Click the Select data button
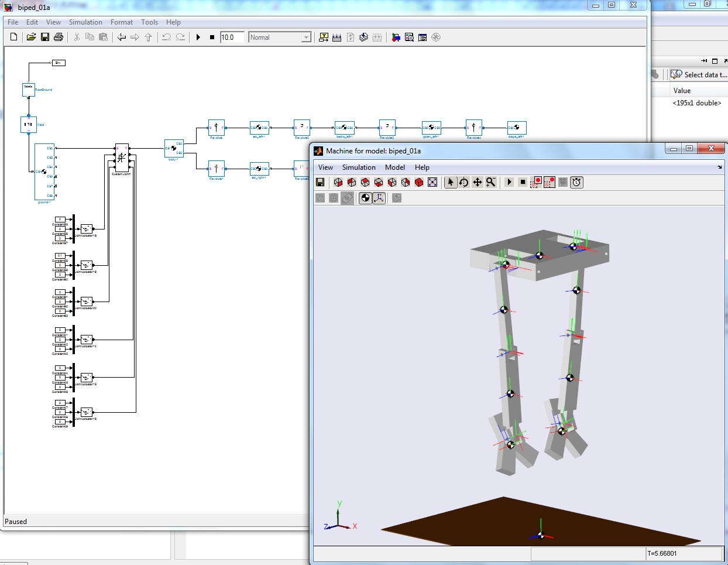 (699, 75)
